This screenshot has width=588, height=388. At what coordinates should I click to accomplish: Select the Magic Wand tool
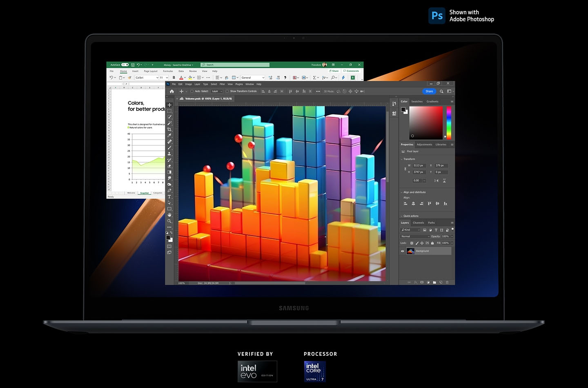click(x=169, y=123)
